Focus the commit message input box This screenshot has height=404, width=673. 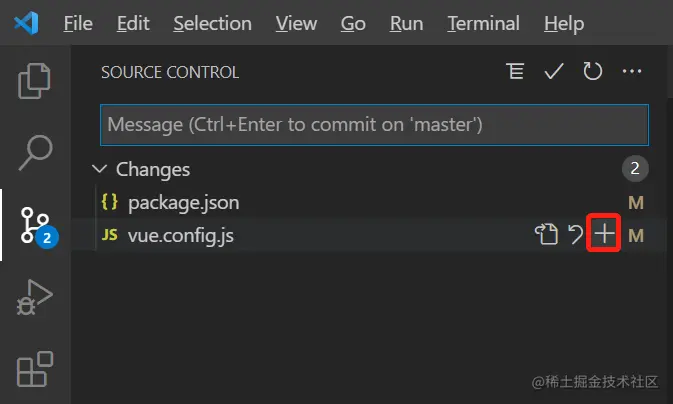(x=374, y=125)
